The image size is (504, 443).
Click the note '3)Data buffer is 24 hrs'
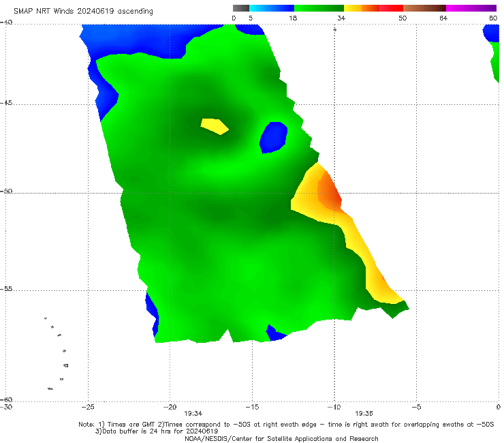click(157, 431)
